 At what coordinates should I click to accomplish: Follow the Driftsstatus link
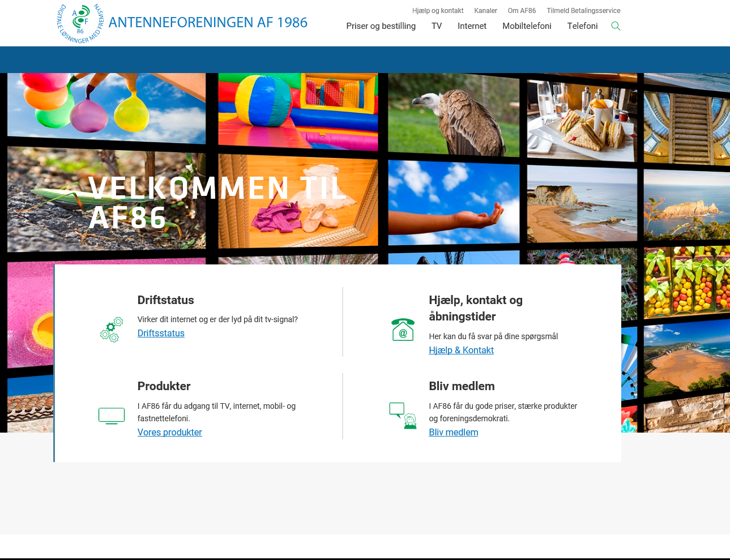pos(161,333)
